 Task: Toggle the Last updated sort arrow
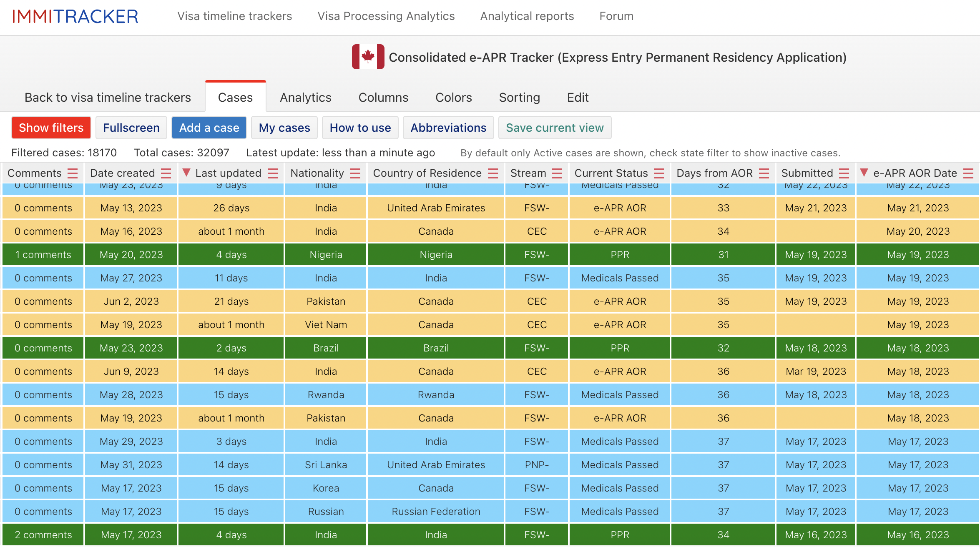pos(186,173)
